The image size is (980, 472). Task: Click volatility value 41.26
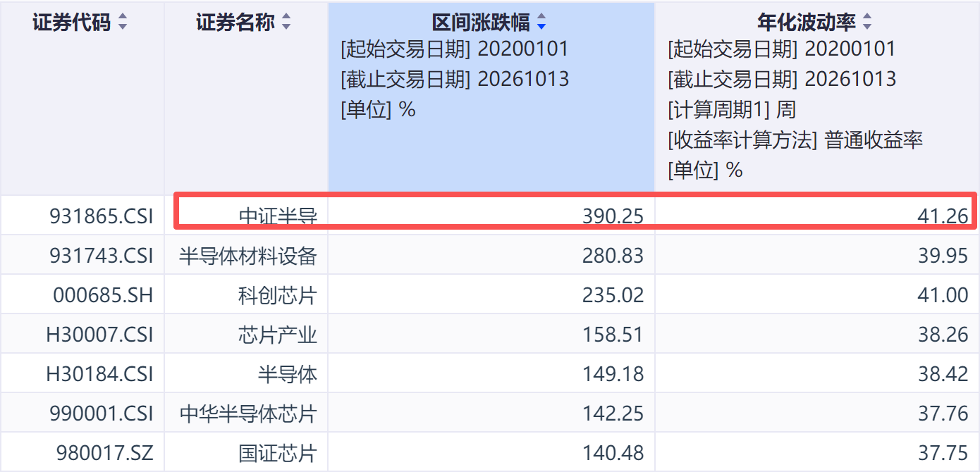[943, 216]
